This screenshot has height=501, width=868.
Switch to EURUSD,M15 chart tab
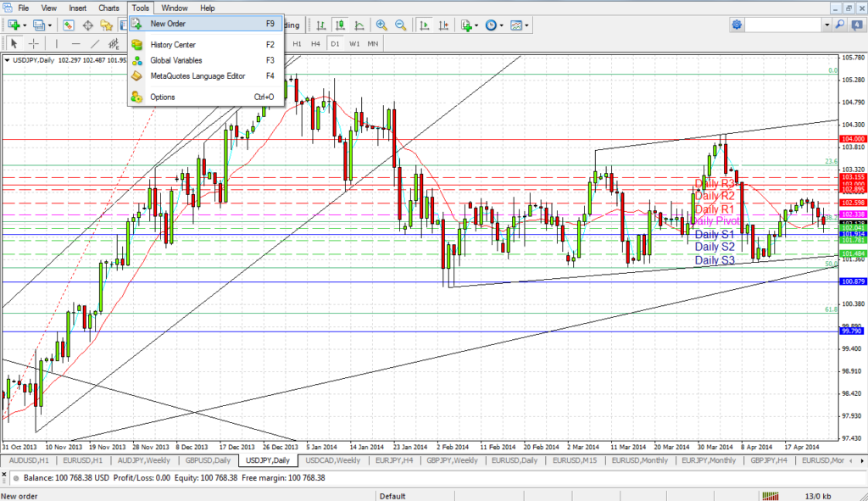576,460
